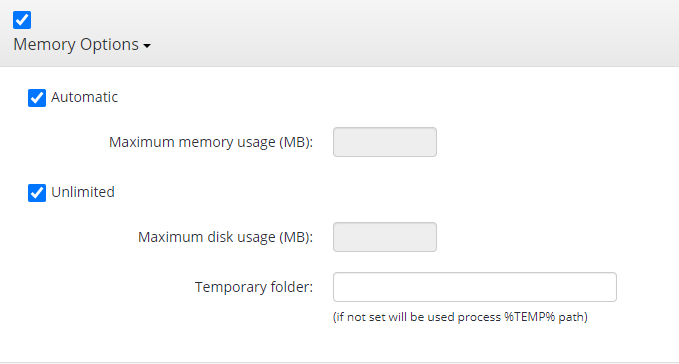Click the checkmark icon next to Automatic
The width and height of the screenshot is (679, 364).
coord(37,98)
